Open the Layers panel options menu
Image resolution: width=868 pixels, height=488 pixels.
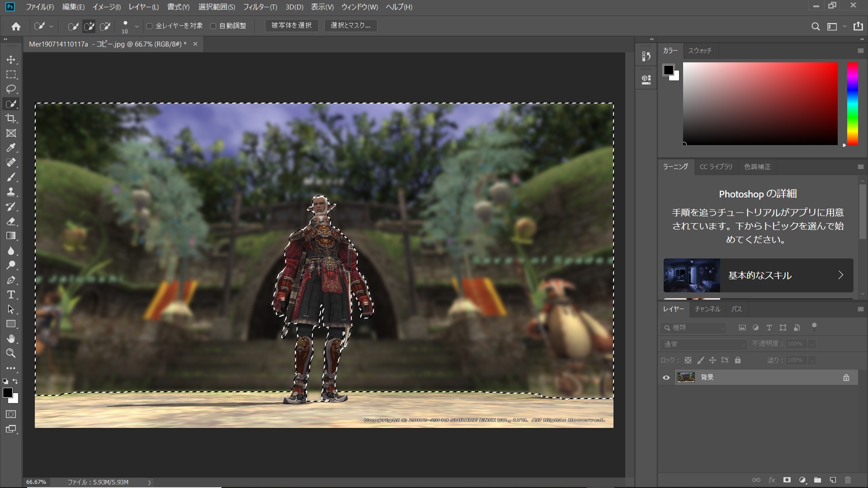tap(860, 309)
